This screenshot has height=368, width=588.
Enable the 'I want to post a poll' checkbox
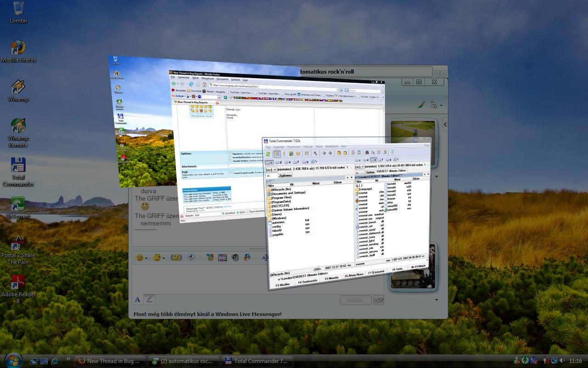[x=230, y=172]
